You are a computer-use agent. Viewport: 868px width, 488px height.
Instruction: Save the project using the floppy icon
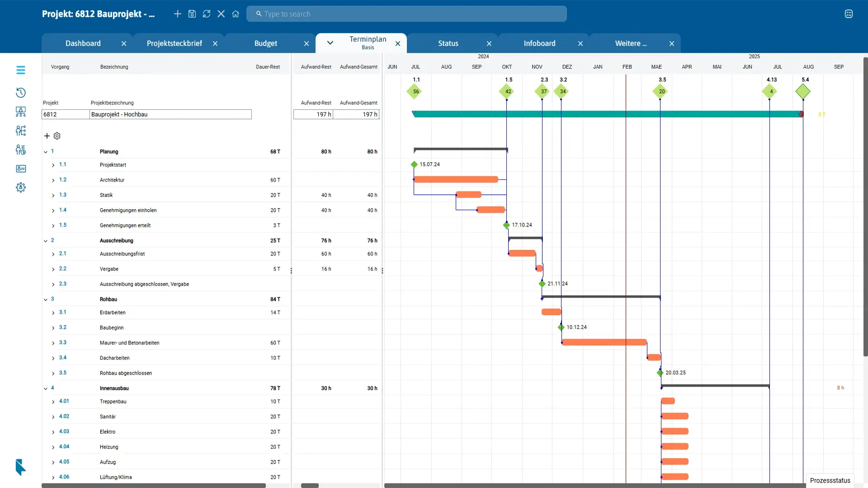[x=192, y=14]
